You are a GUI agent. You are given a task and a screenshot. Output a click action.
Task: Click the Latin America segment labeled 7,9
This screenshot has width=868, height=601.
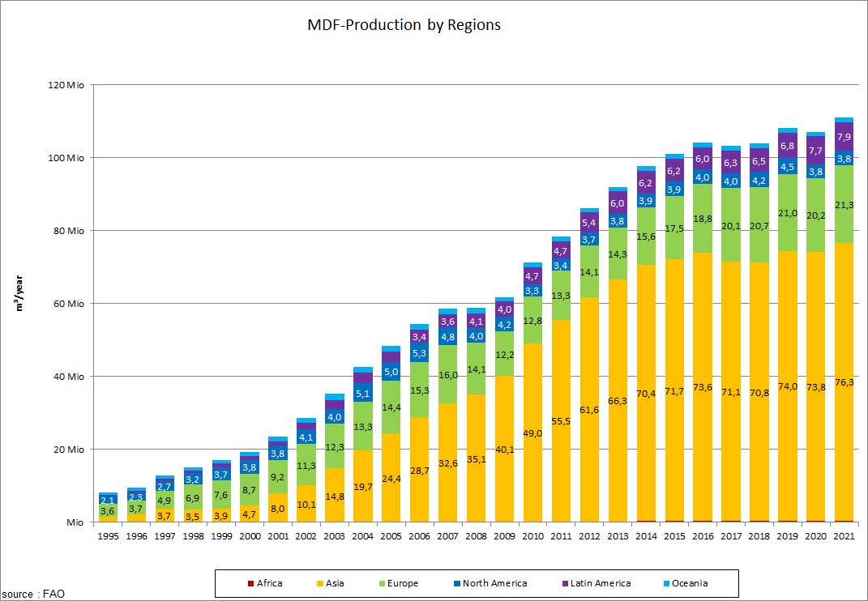click(x=844, y=137)
